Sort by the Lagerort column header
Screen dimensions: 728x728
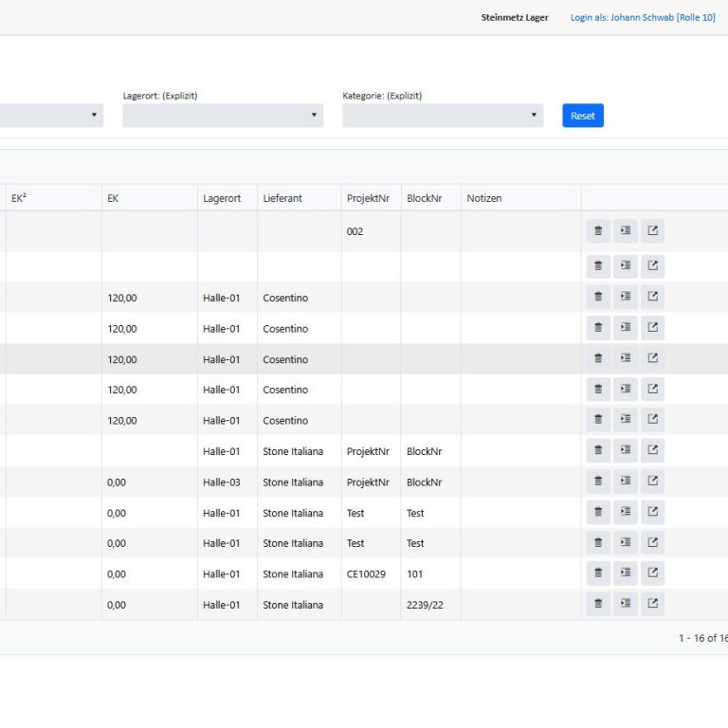[x=227, y=198]
